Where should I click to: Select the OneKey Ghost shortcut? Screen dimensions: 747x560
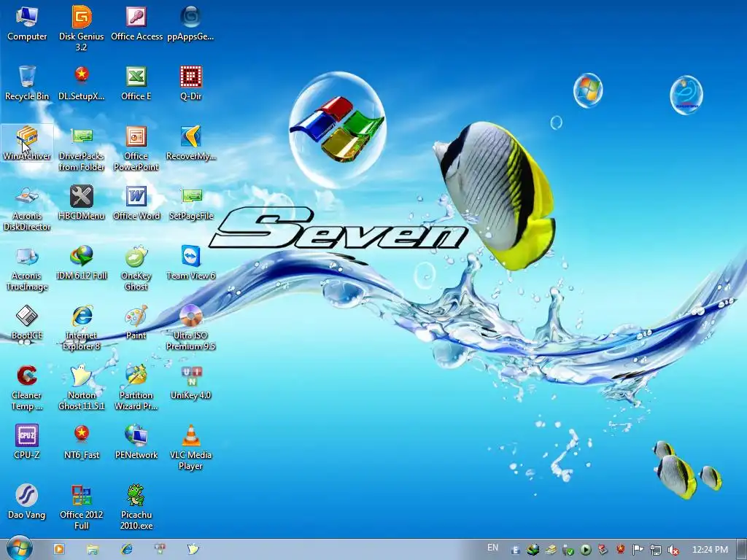(x=136, y=268)
